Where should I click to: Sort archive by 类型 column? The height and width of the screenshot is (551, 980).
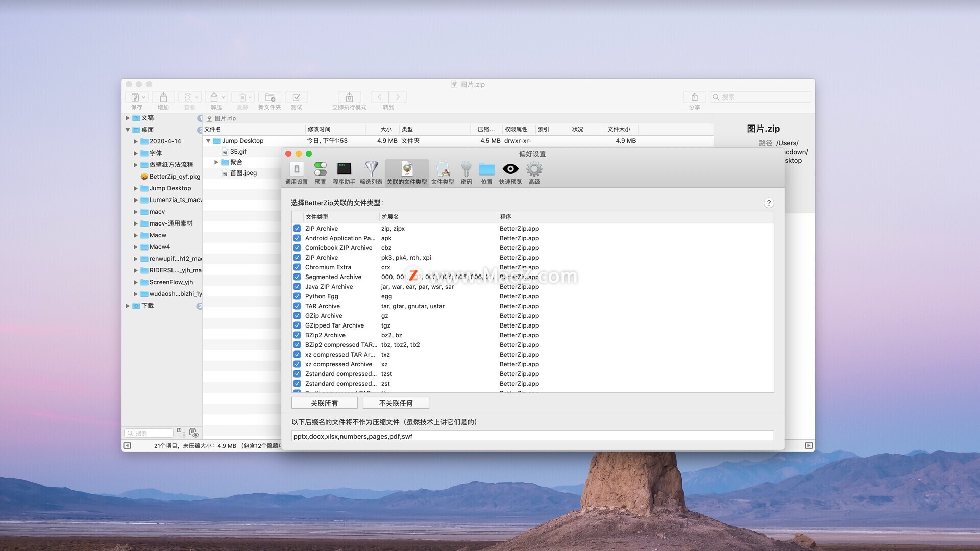pos(435,129)
